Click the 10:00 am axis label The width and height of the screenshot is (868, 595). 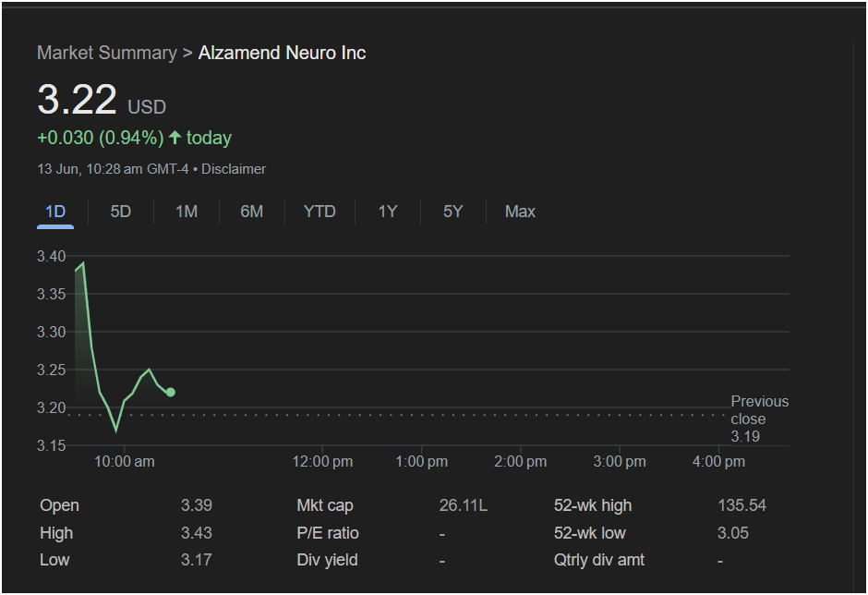coord(125,461)
